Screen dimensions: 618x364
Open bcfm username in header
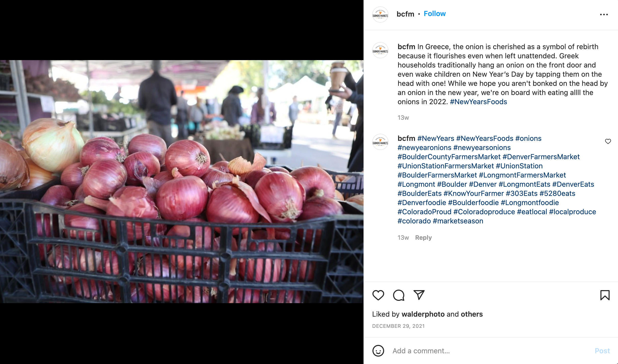(x=405, y=14)
